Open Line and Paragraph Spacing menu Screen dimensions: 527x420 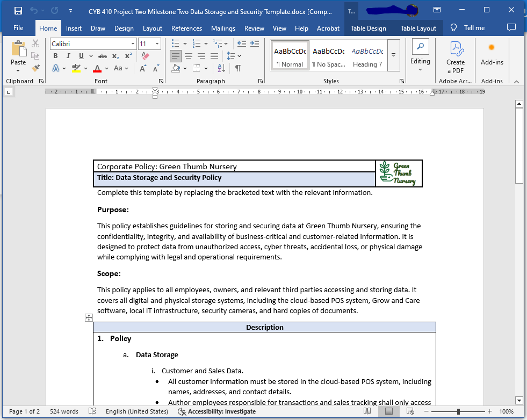pyautogui.click(x=231, y=56)
